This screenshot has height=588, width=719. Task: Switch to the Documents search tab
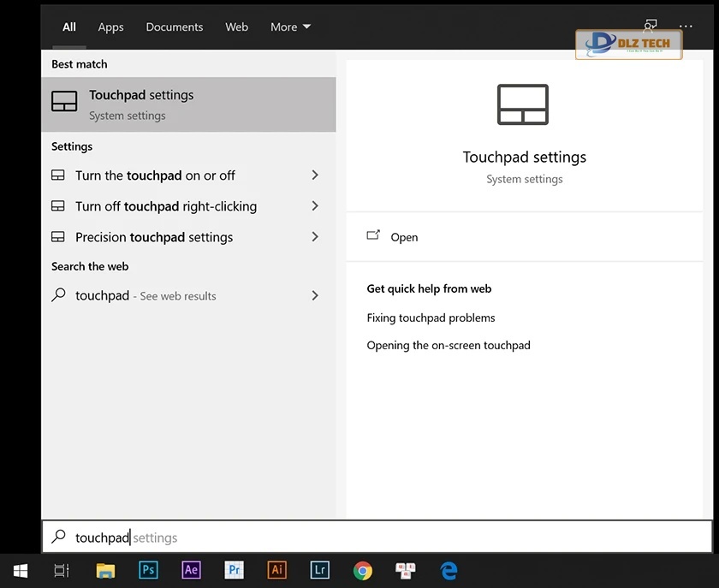pos(175,27)
